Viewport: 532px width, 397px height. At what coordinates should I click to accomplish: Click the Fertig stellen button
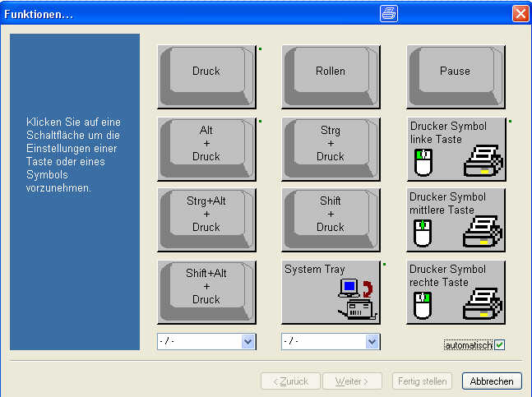click(422, 381)
